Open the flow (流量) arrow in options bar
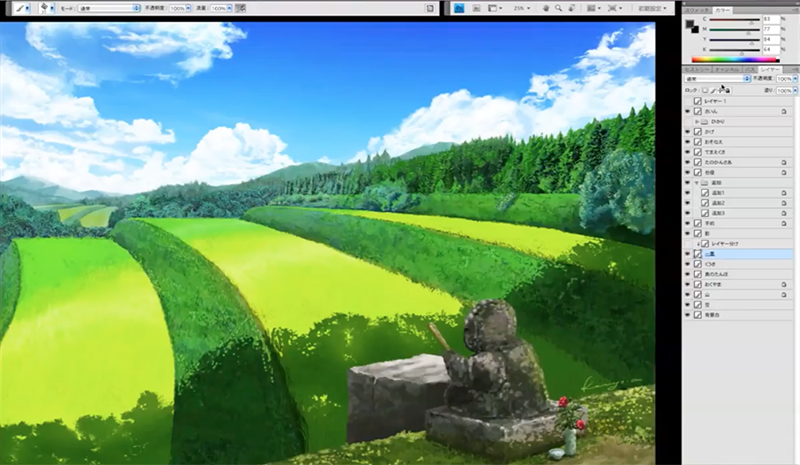 point(230,8)
